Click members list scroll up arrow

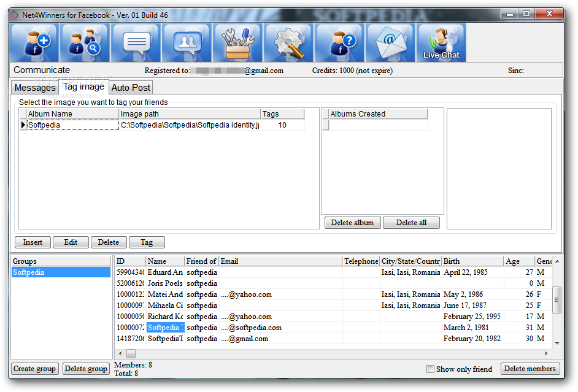click(557, 261)
